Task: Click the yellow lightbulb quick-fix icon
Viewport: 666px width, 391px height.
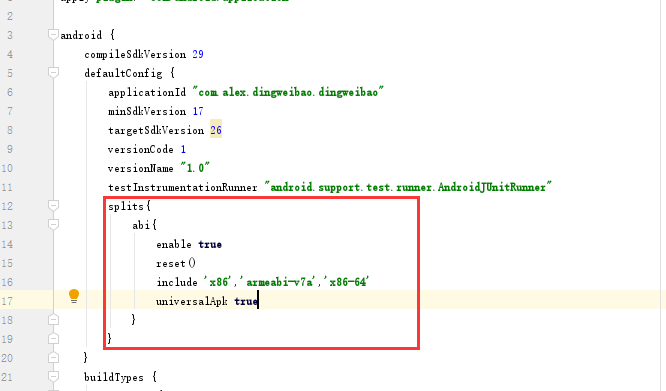Action: (74, 296)
